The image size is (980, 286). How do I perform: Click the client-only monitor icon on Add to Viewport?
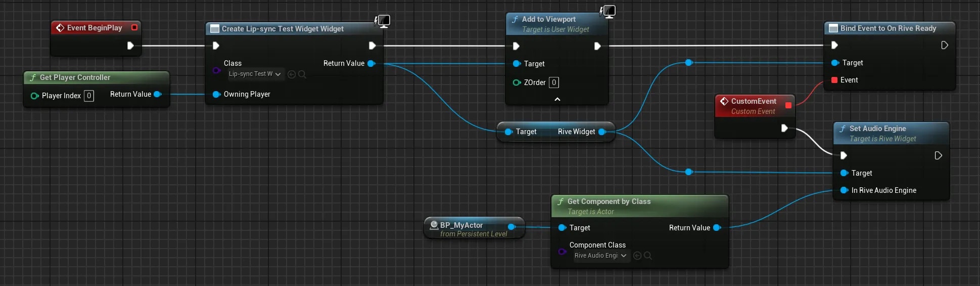pos(608,11)
